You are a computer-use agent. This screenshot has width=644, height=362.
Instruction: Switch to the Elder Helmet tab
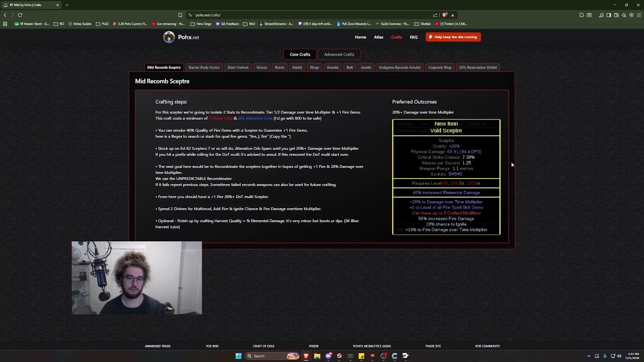tap(238, 67)
